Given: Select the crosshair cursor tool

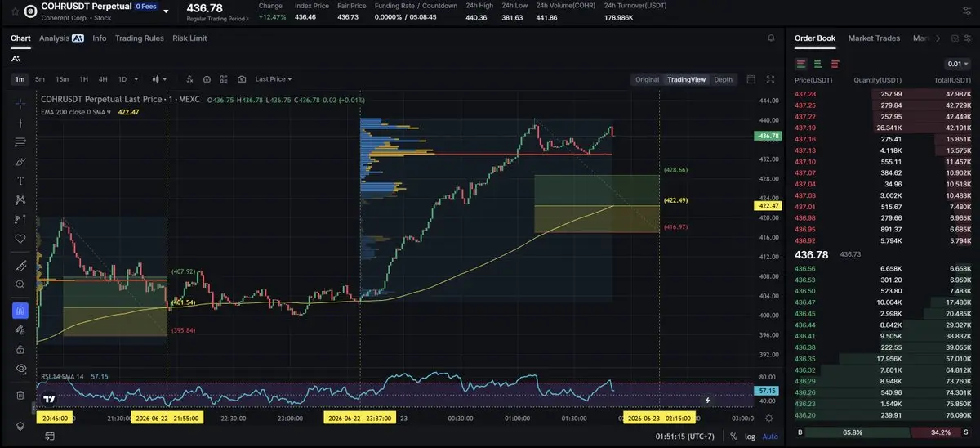Looking at the screenshot, I should click(20, 104).
